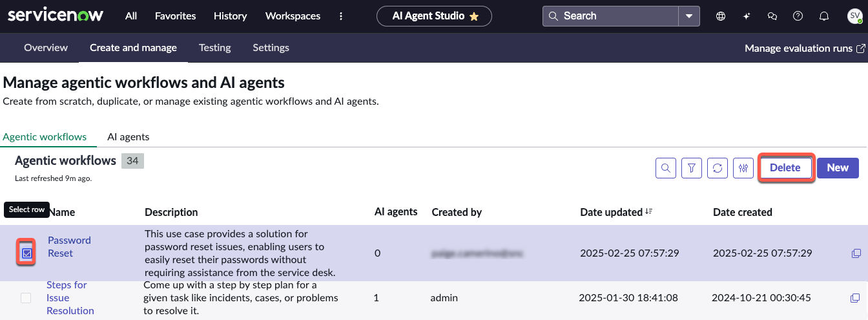Focus the global Search field
This screenshot has width=868, height=320.
coord(611,16)
